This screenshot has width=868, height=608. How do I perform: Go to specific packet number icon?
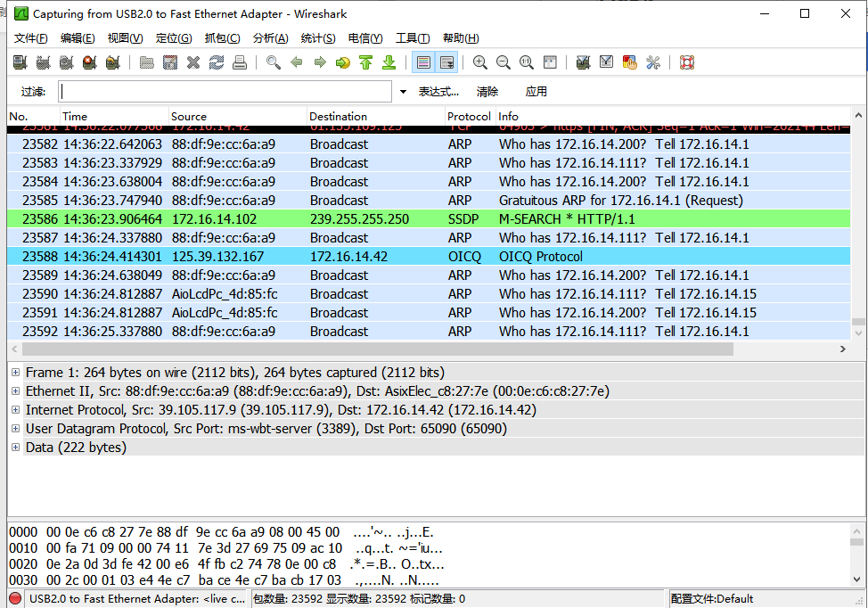click(343, 62)
